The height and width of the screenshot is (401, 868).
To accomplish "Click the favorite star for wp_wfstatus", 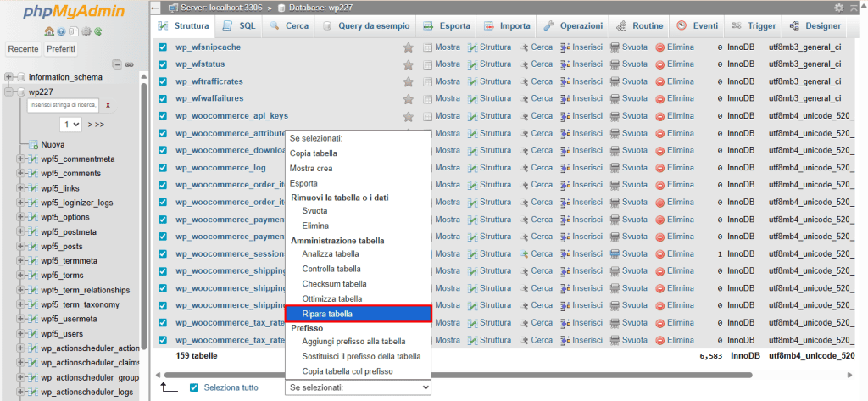I will [x=409, y=64].
